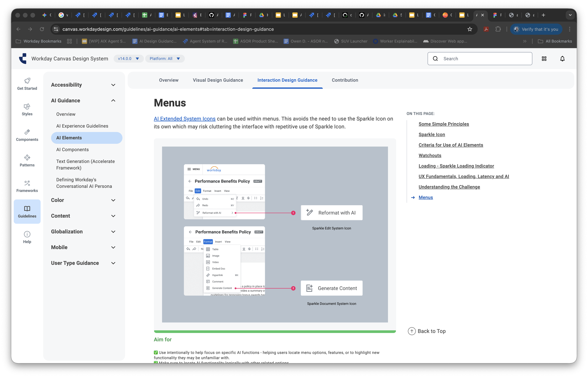The image size is (588, 377).
Task: Open the Frameworks section
Action: [27, 186]
